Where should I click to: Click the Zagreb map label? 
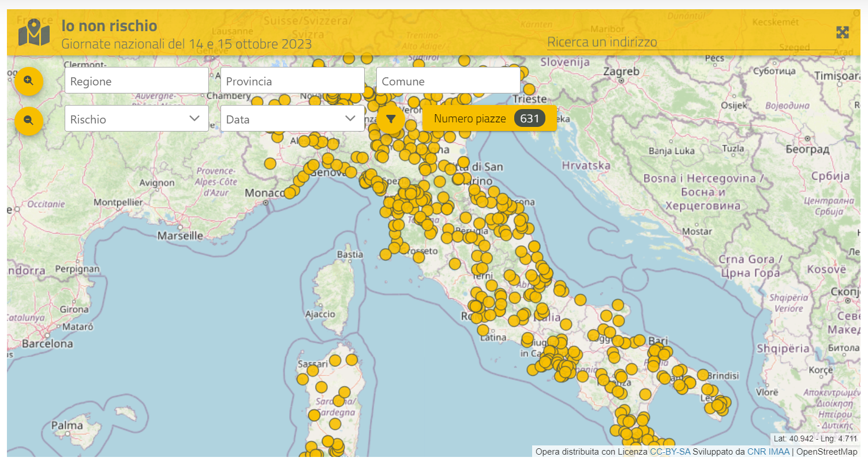(621, 72)
